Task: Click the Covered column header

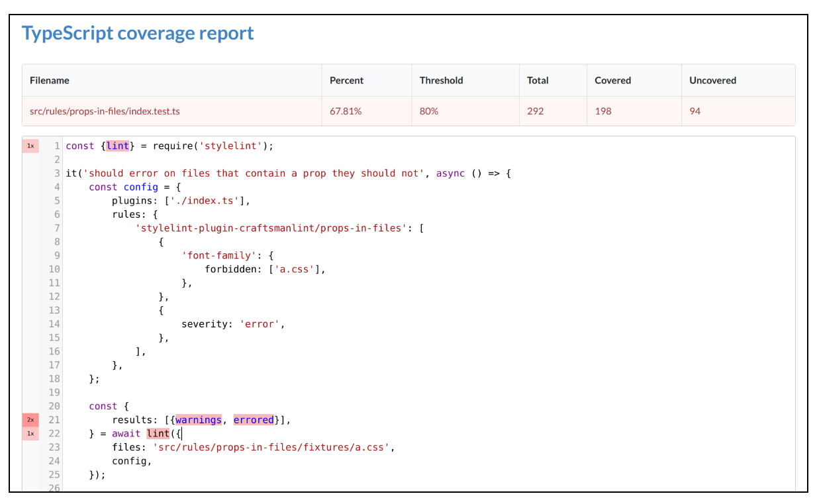Action: coord(612,80)
